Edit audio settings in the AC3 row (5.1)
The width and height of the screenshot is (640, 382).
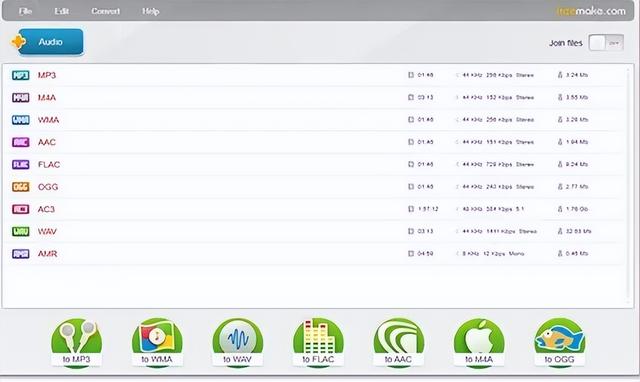(490, 209)
